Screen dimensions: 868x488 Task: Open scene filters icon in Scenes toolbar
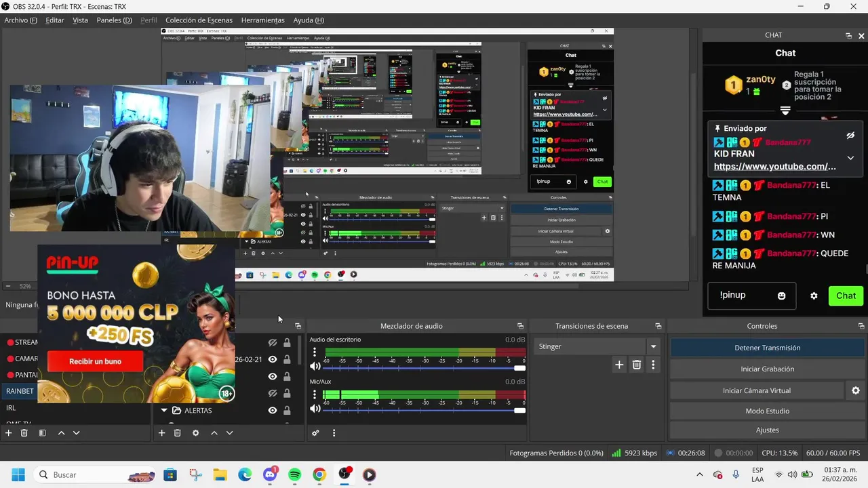click(x=42, y=432)
